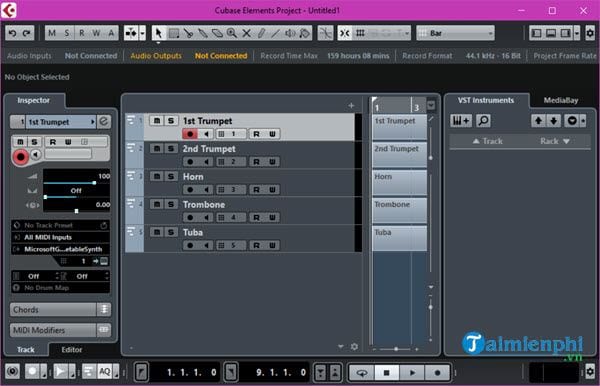This screenshot has width=600, height=386.
Task: Select the Draw pencil tool
Action: 261,33
